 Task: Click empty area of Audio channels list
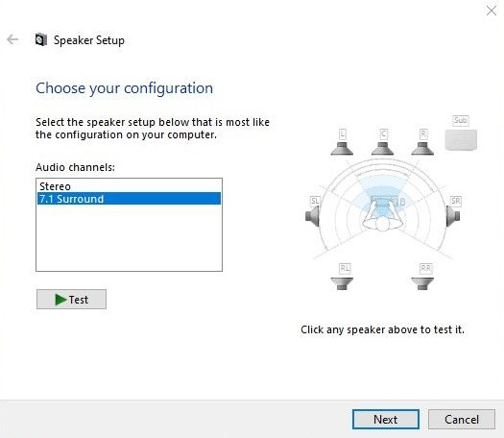(x=129, y=238)
